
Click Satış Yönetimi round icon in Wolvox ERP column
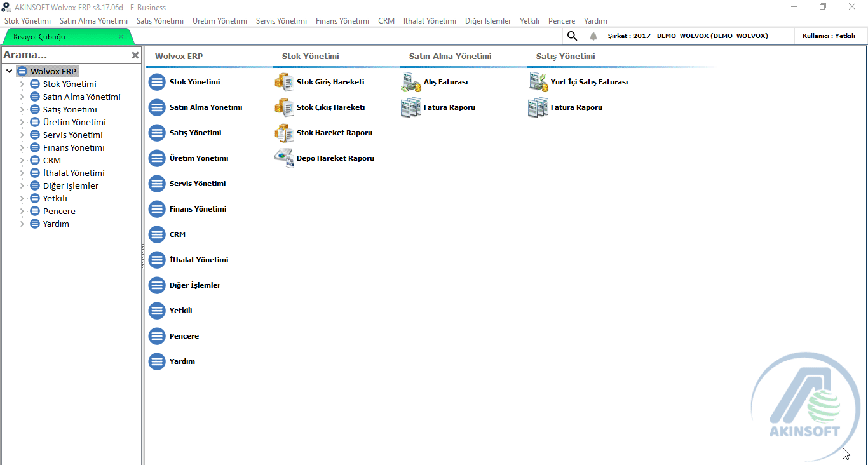coord(157,133)
